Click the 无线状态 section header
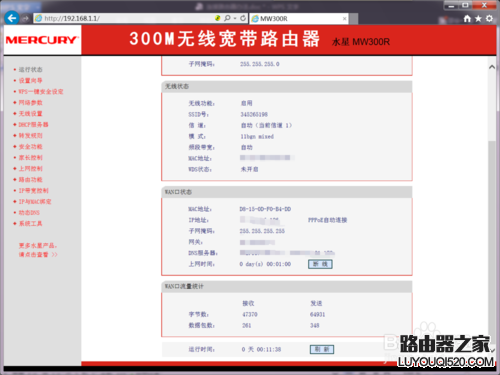Image resolution: width=500 pixels, height=375 pixels. [x=287, y=86]
